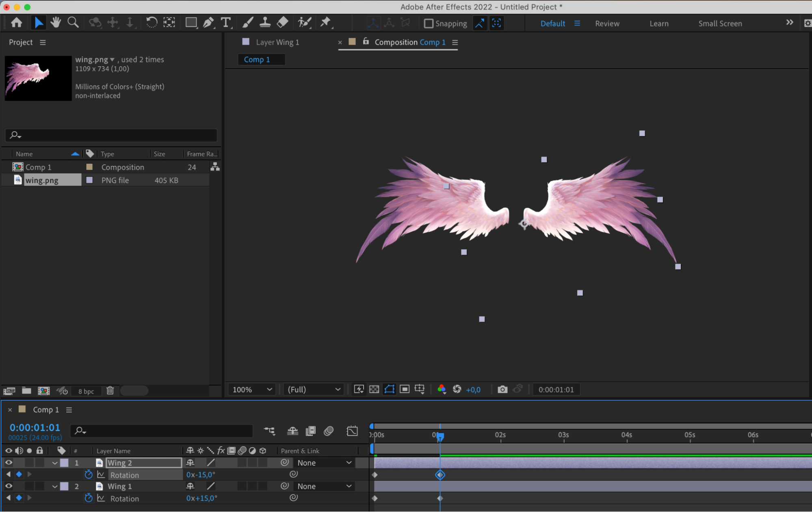
Task: Take a snapshot with camera icon
Action: 502,389
